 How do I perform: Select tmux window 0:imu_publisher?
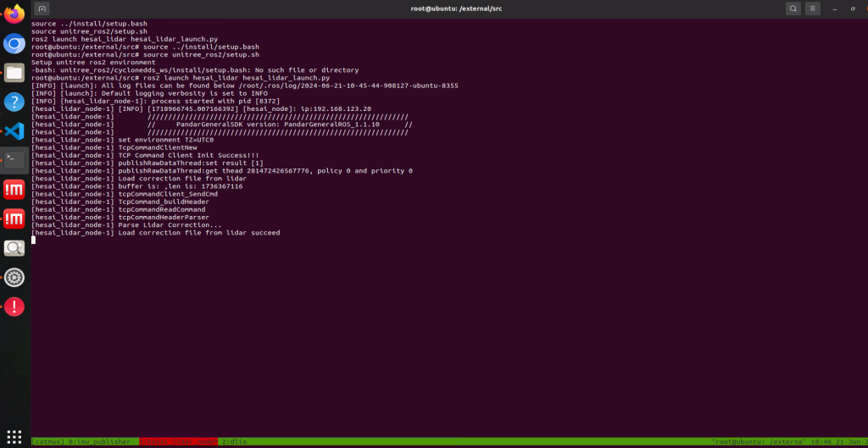pos(101,441)
